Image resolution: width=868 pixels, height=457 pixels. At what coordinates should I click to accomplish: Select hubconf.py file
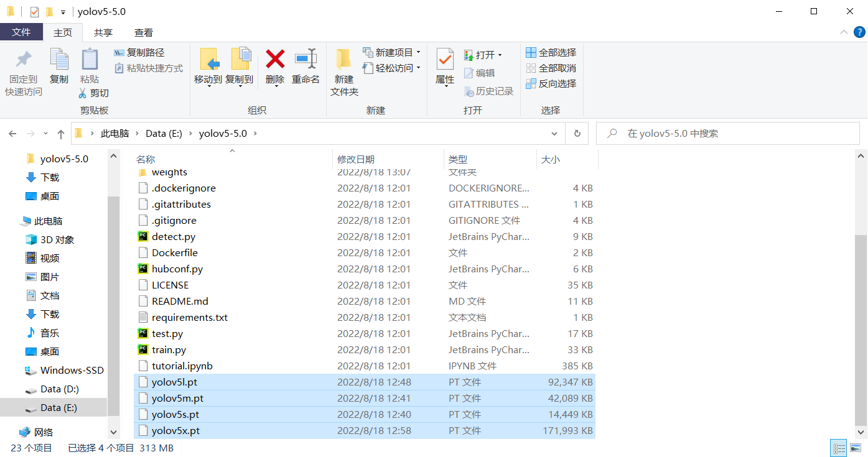[177, 269]
